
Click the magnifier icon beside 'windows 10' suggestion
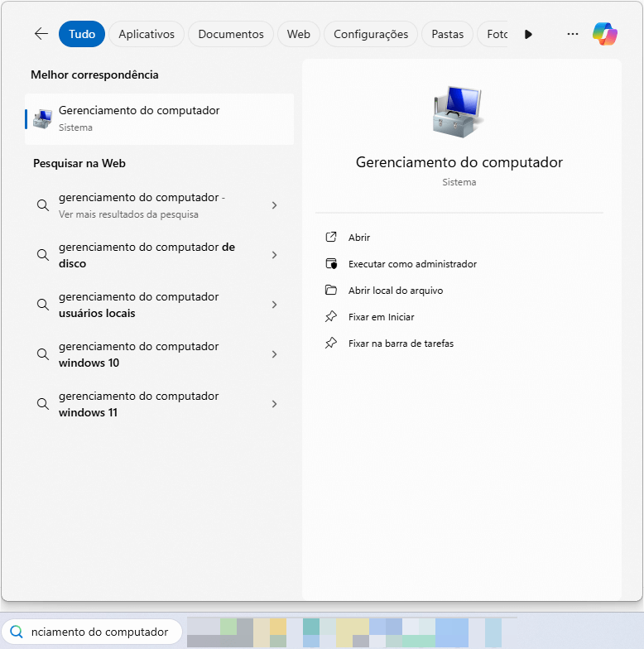pyautogui.click(x=43, y=354)
